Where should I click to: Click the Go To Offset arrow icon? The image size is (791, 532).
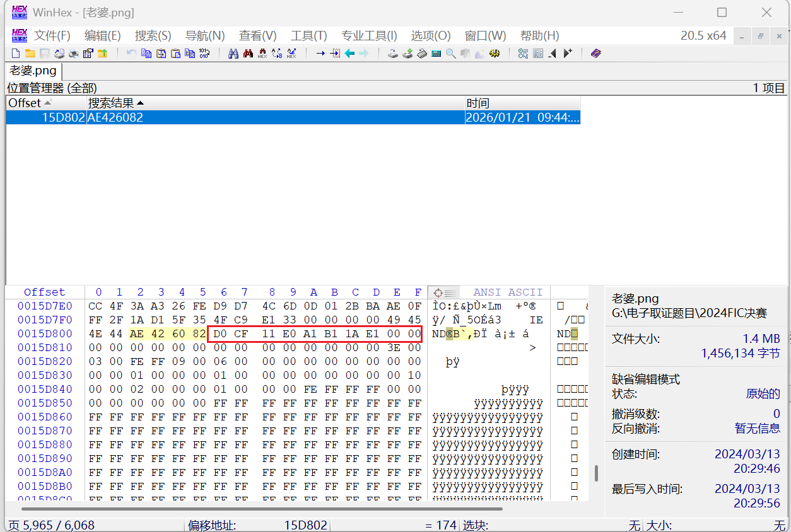coord(320,54)
